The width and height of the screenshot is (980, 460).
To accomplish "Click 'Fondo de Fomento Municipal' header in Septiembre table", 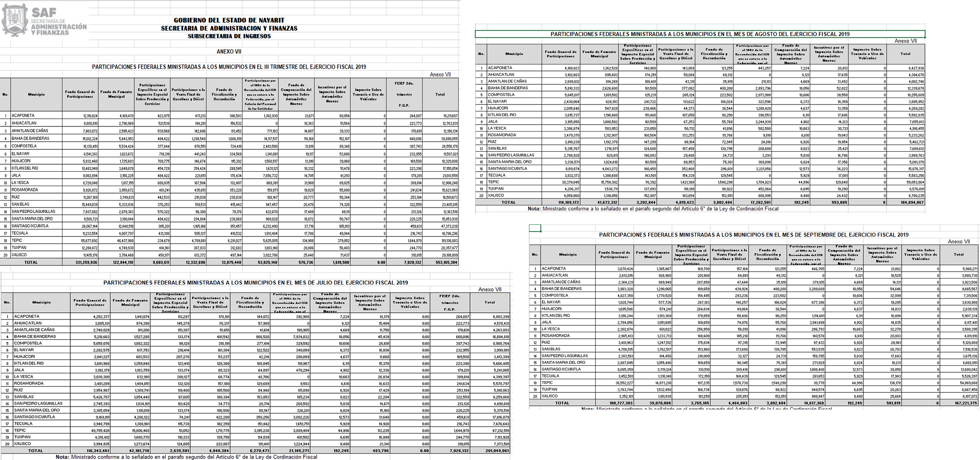I will point(653,255).
